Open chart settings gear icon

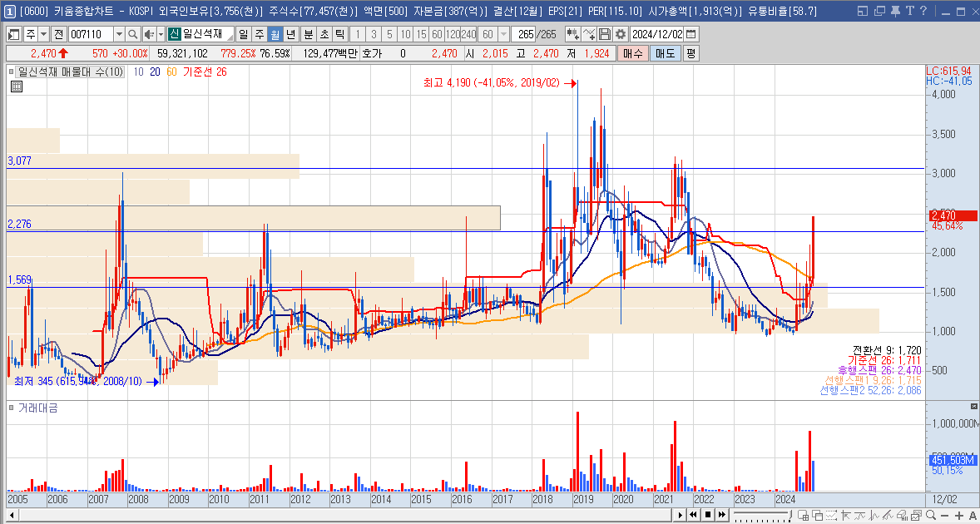(620, 34)
